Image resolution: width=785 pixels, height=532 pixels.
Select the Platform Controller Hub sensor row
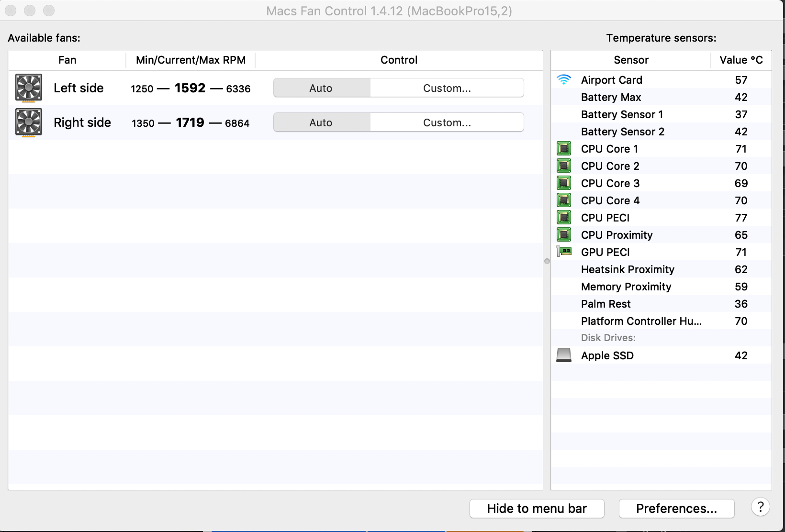641,321
